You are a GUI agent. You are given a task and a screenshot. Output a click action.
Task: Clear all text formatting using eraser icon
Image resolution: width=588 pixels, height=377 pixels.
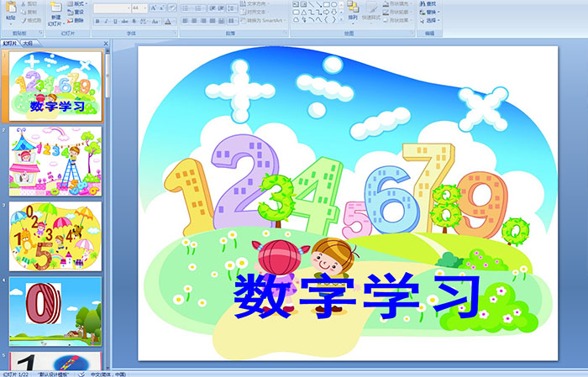(x=172, y=8)
